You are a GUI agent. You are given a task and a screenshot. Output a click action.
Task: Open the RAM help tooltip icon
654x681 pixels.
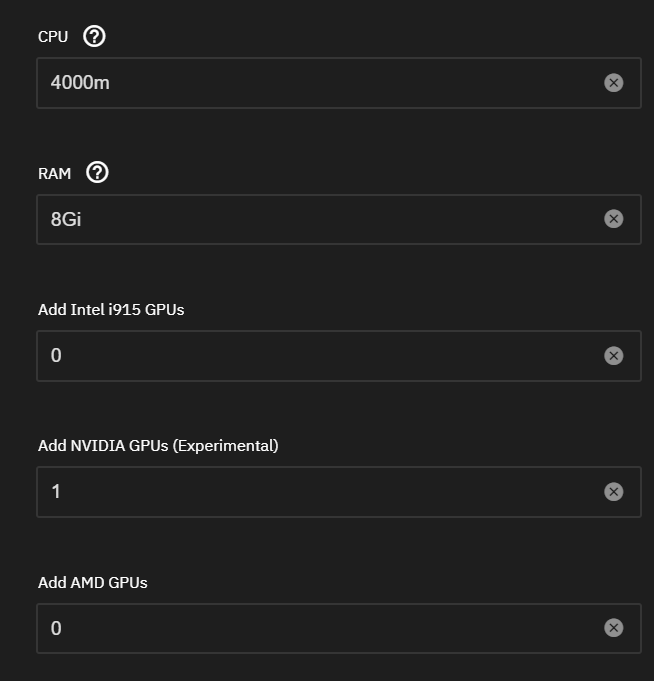[97, 173]
